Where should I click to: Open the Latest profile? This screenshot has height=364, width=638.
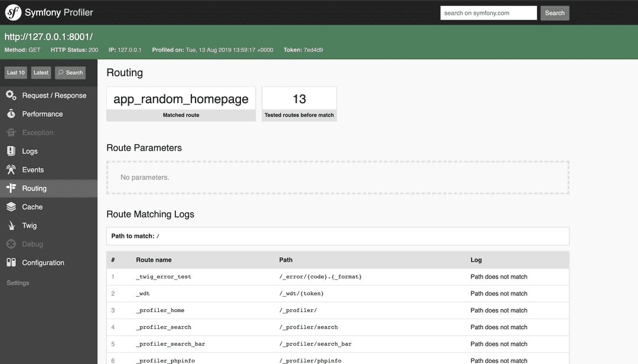(40, 72)
